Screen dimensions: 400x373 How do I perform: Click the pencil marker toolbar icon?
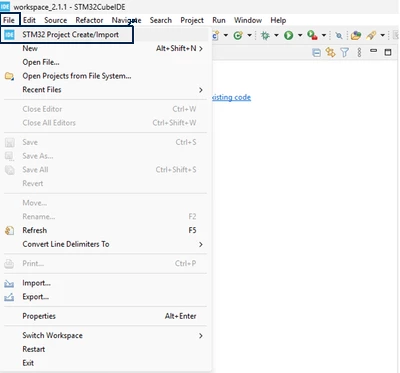(371, 35)
